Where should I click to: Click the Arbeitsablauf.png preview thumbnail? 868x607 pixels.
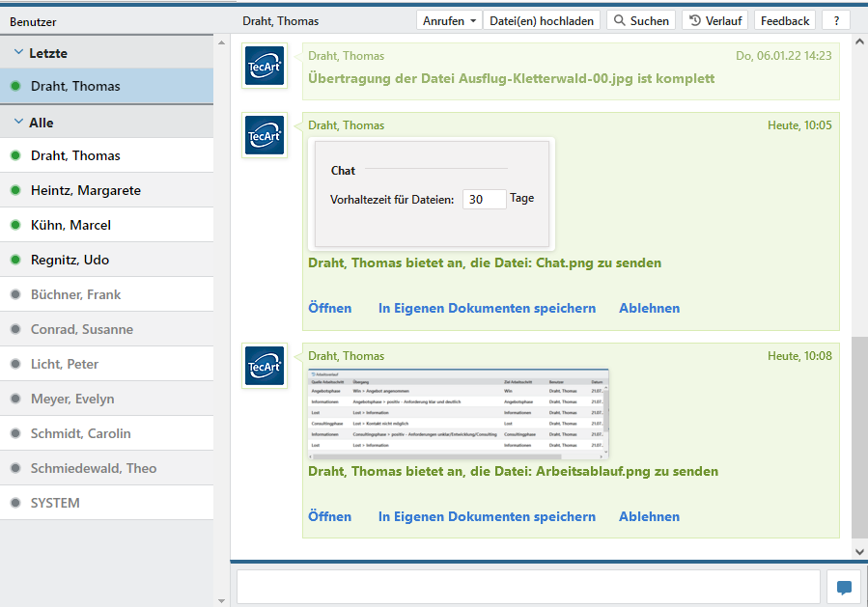point(458,412)
